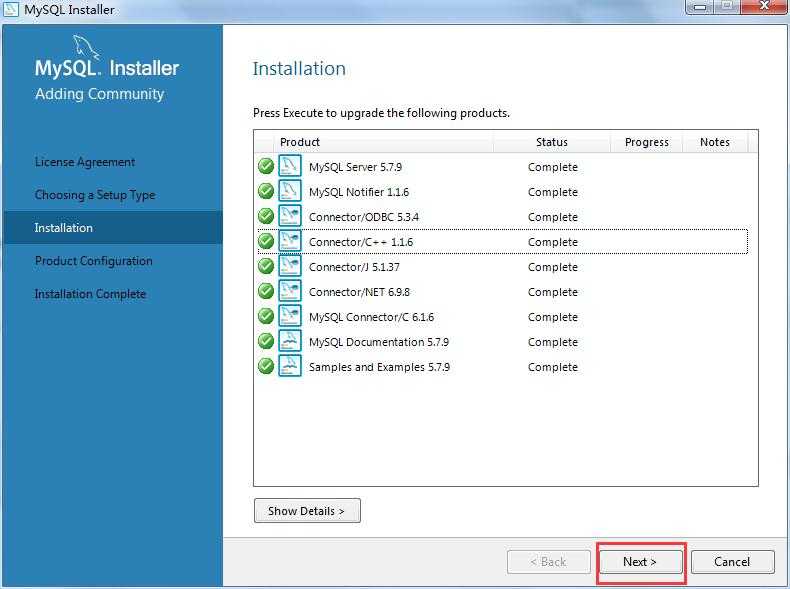Select Installation Complete step in sidebar
Image resolution: width=790 pixels, height=589 pixels.
click(x=90, y=294)
